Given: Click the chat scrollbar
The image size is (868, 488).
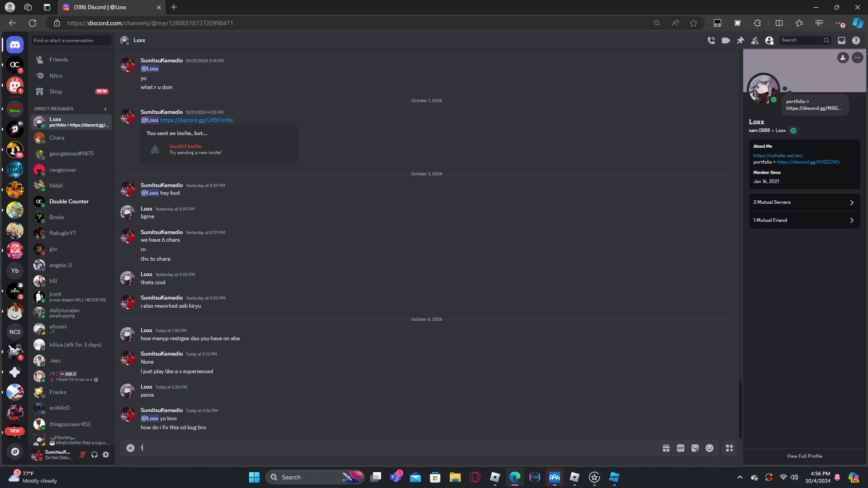Looking at the screenshot, I should pos(740,409).
